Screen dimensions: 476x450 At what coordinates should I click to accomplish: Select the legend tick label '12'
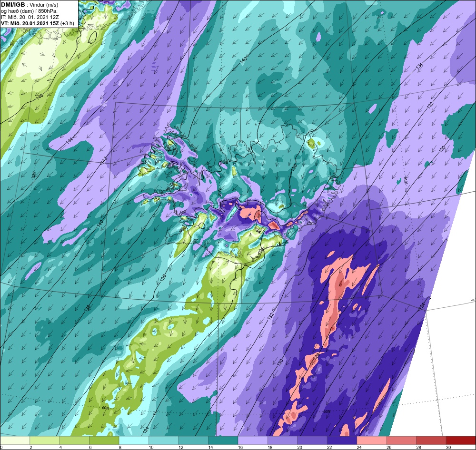[180, 447]
